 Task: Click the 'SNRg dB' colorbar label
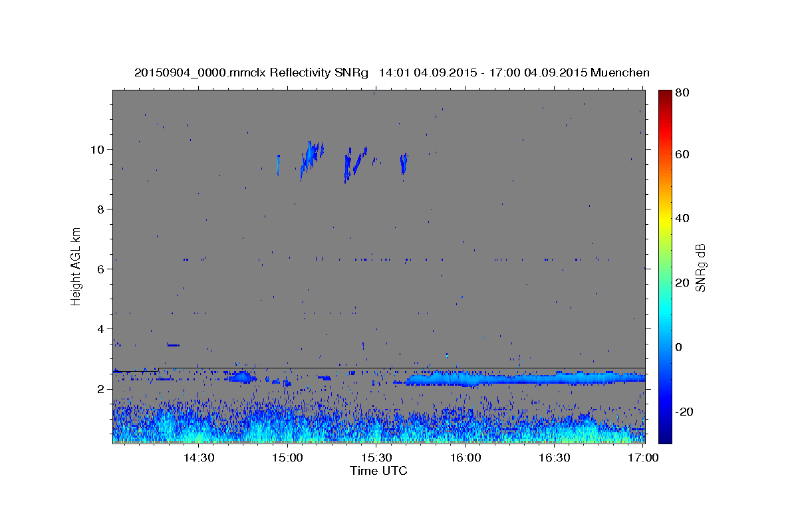[700, 267]
